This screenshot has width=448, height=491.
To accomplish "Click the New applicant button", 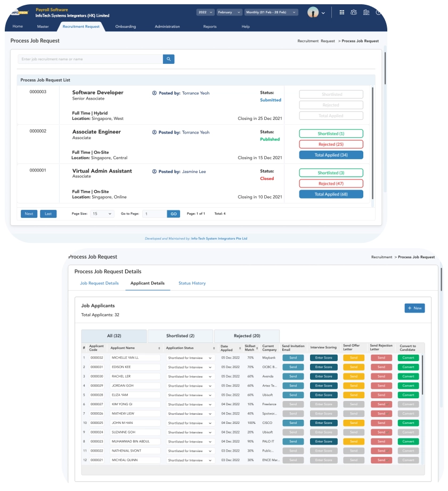I will point(414,308).
